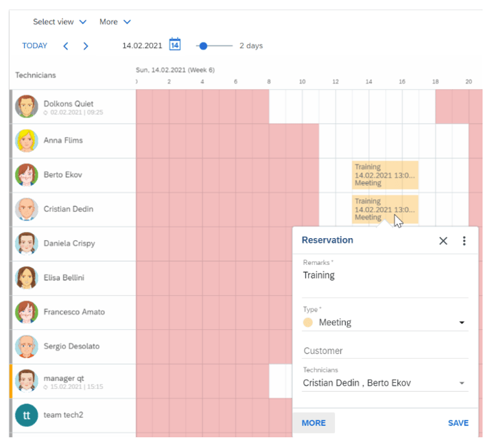Open the Select view dropdown
The height and width of the screenshot is (448, 494).
60,22
